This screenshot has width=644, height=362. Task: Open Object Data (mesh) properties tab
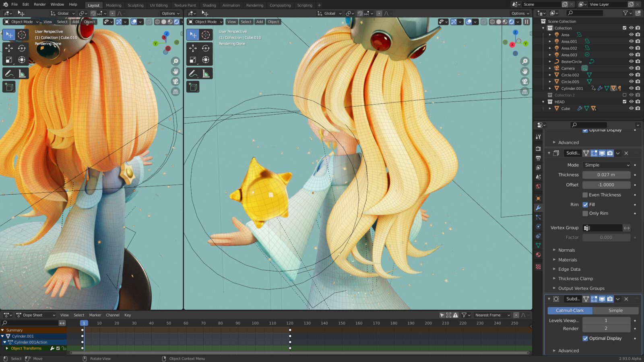[x=538, y=245]
